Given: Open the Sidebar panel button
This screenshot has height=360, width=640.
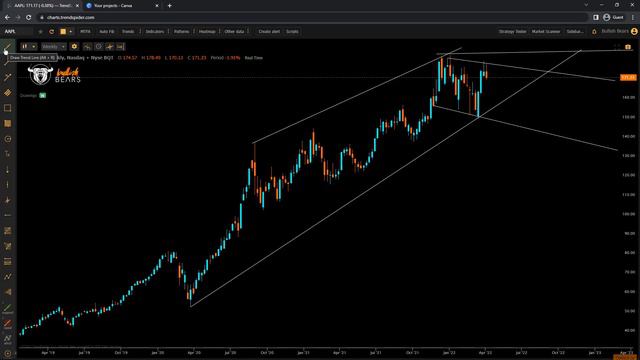Looking at the screenshot, I should pyautogui.click(x=575, y=31).
